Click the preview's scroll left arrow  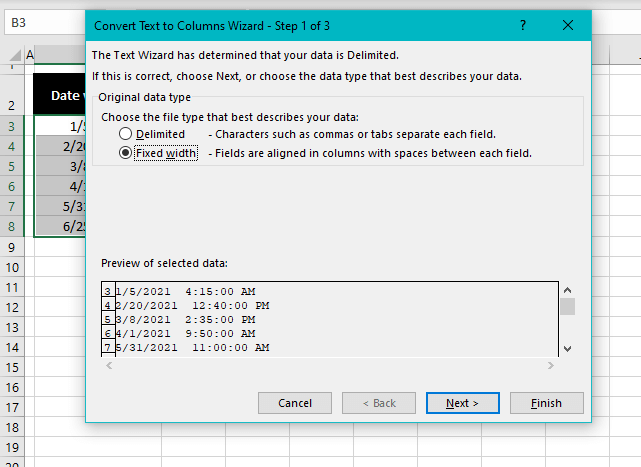coord(109,367)
